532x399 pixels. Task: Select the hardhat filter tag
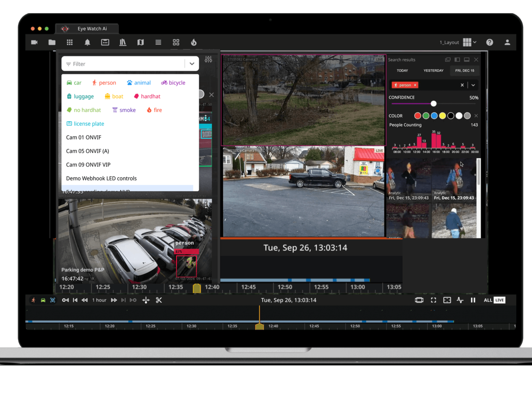pyautogui.click(x=147, y=96)
